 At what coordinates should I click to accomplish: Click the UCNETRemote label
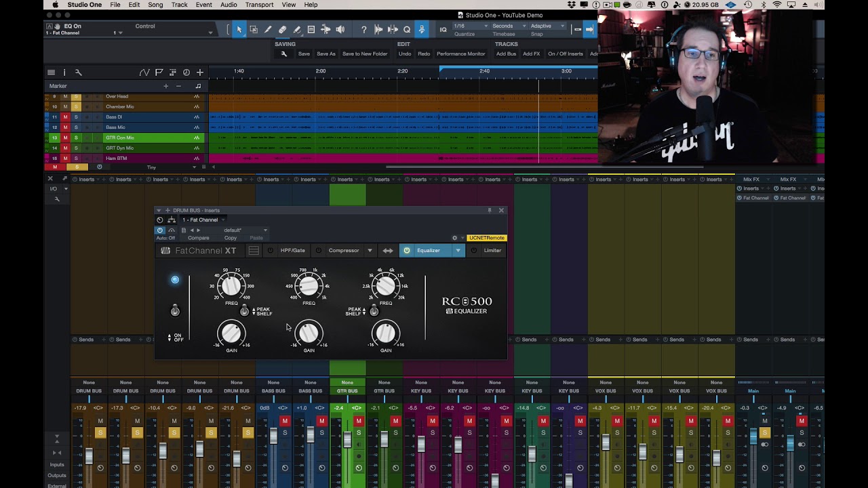486,238
